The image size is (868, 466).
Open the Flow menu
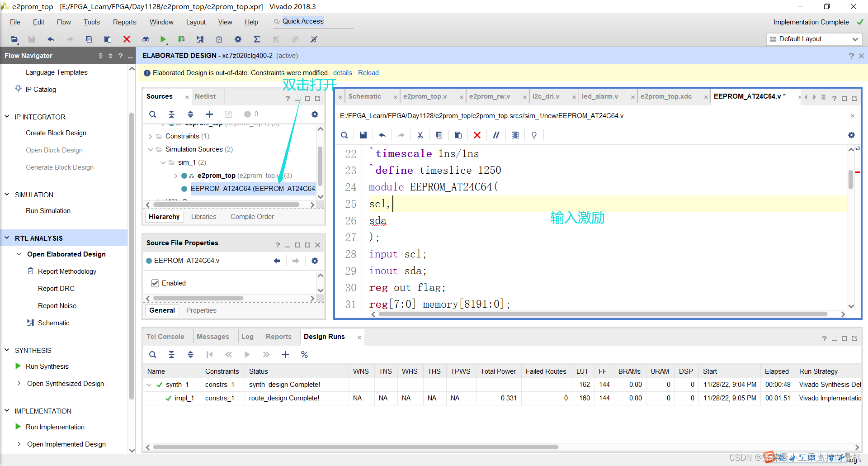point(64,22)
